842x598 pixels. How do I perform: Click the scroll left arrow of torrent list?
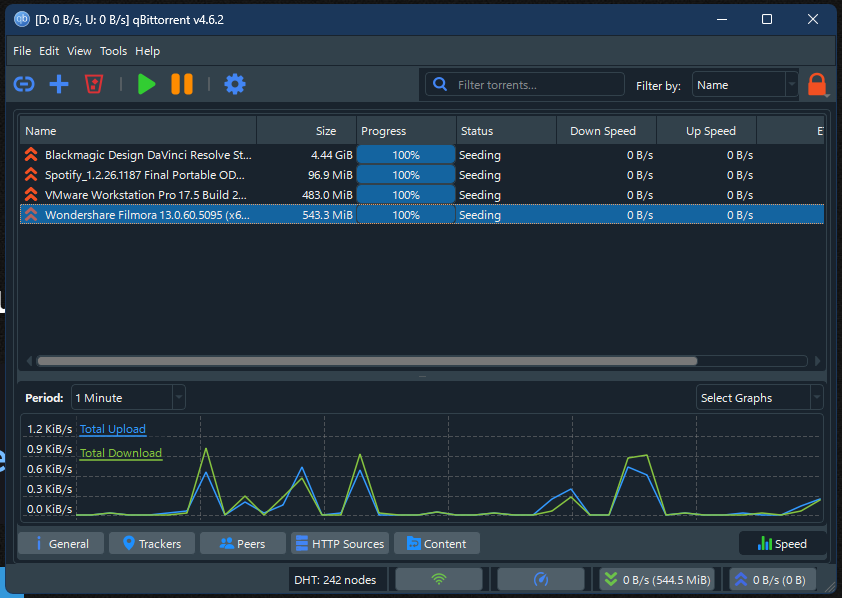(29, 361)
